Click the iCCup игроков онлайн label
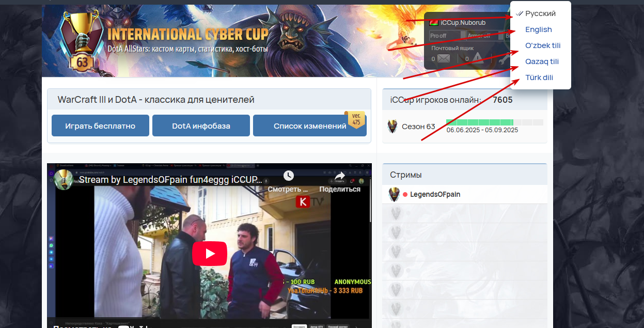644x328 pixels. click(436, 100)
